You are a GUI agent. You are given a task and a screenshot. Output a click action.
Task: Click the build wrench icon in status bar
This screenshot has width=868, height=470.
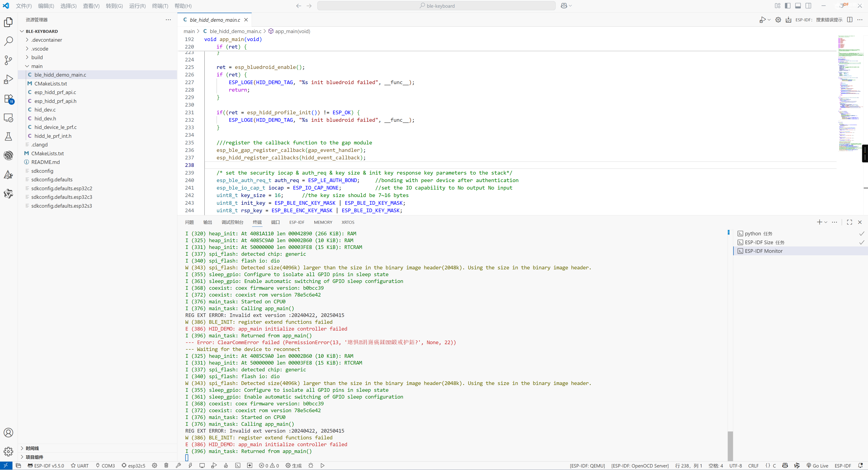[178, 465]
